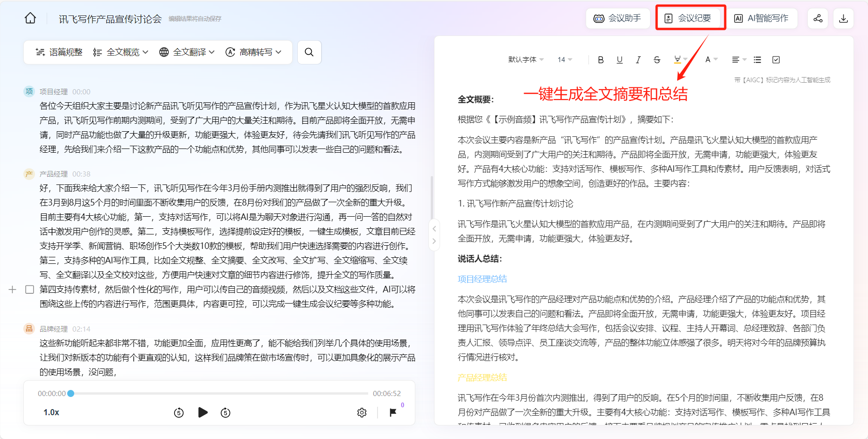Open the 会议纪要 meeting minutes

(688, 18)
